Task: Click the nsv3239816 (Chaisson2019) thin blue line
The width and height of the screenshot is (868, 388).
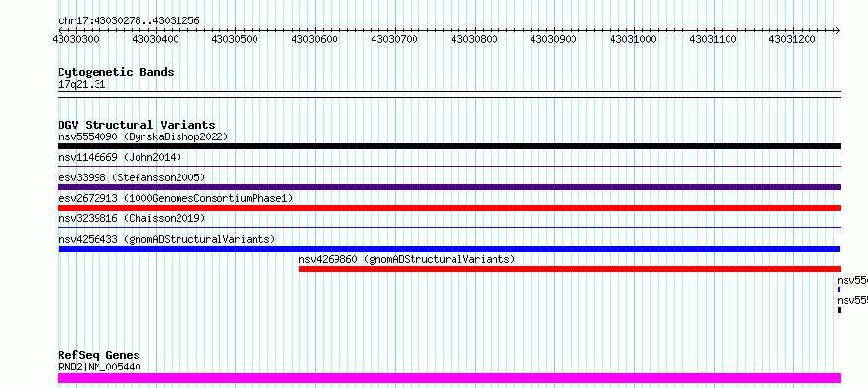Action: coord(449,227)
